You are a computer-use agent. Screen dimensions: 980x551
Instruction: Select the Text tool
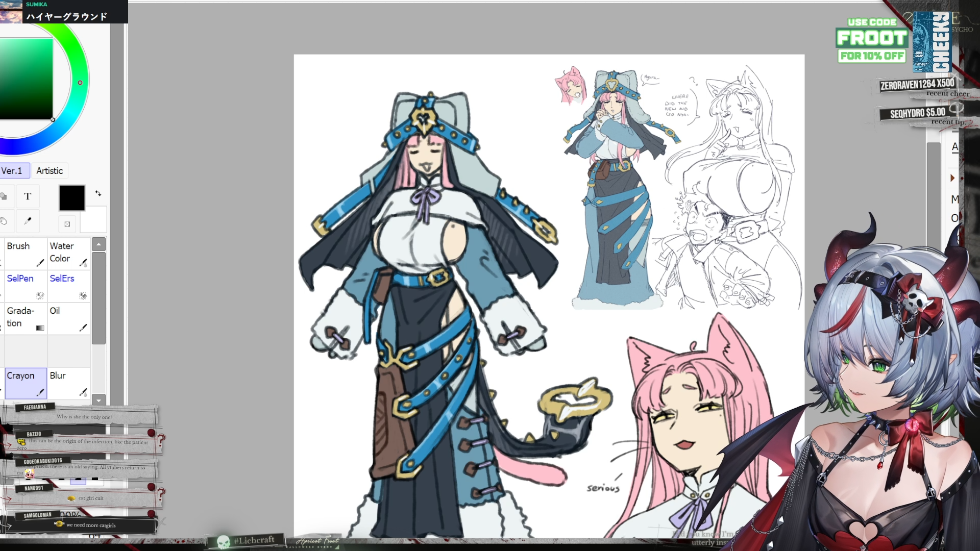click(x=28, y=196)
